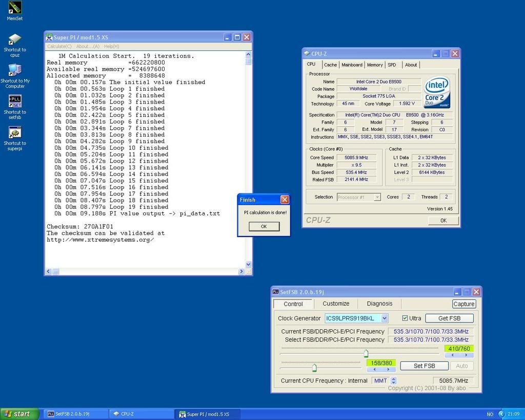The image size is (525, 420).
Task: Click Super PI horizontal scrollbar left arrow
Action: tap(49, 271)
